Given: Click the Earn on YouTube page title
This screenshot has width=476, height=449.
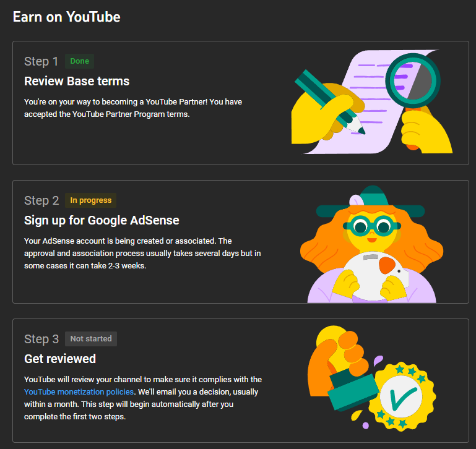Looking at the screenshot, I should click(67, 17).
